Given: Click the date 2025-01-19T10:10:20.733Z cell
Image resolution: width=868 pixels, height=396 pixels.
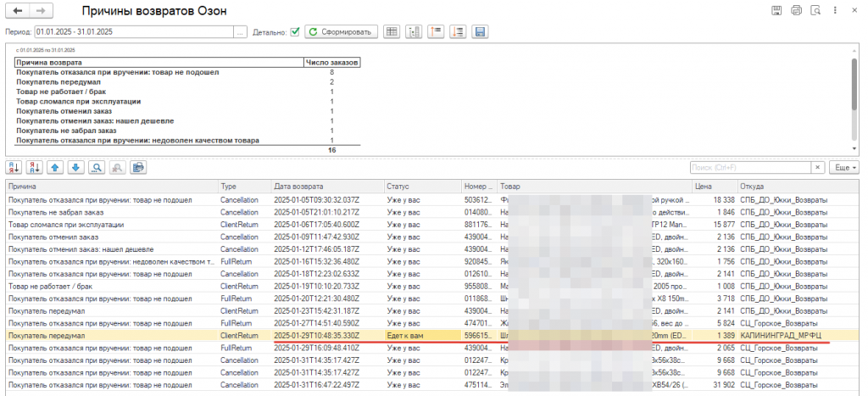Looking at the screenshot, I should point(328,286).
